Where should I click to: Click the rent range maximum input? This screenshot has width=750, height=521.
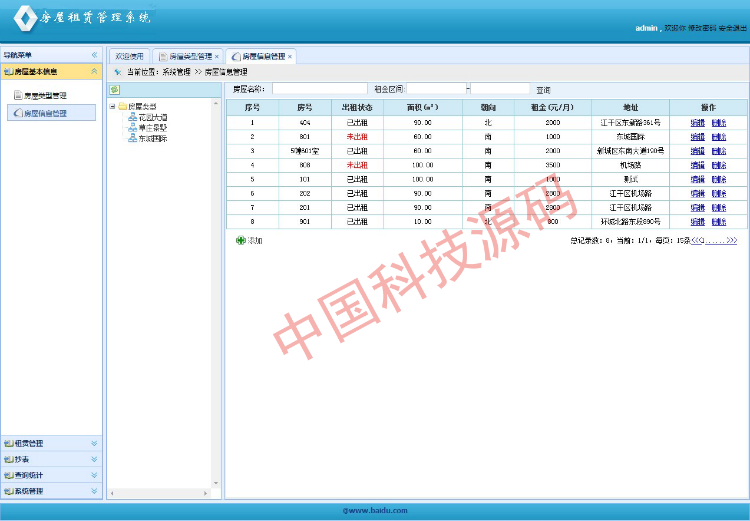point(500,89)
